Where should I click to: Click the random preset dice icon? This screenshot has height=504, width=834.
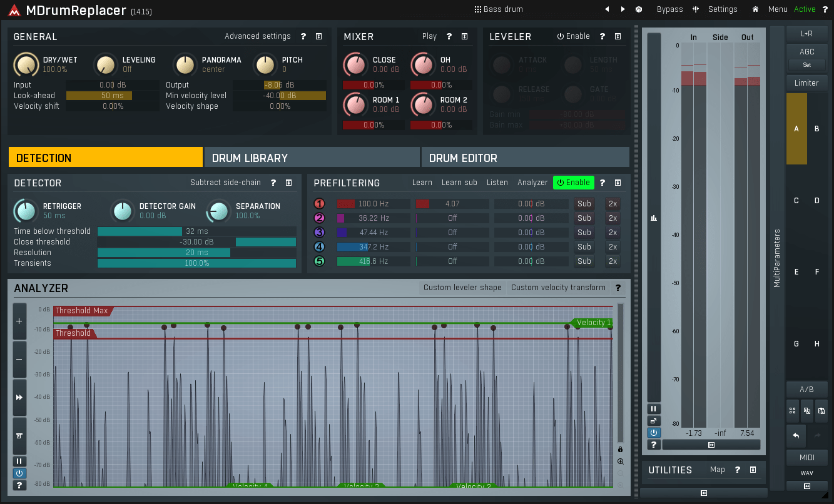pos(639,9)
